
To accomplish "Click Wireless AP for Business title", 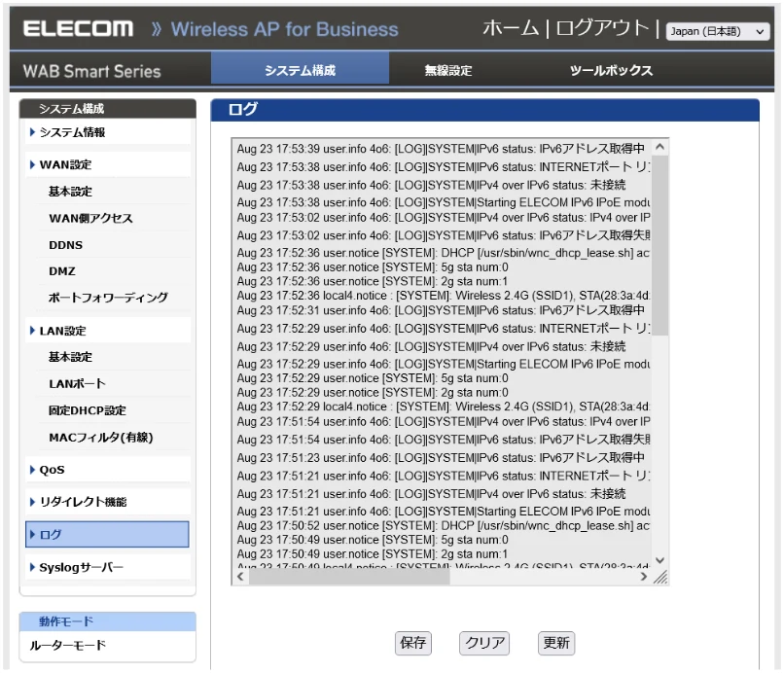I will 284,29.
